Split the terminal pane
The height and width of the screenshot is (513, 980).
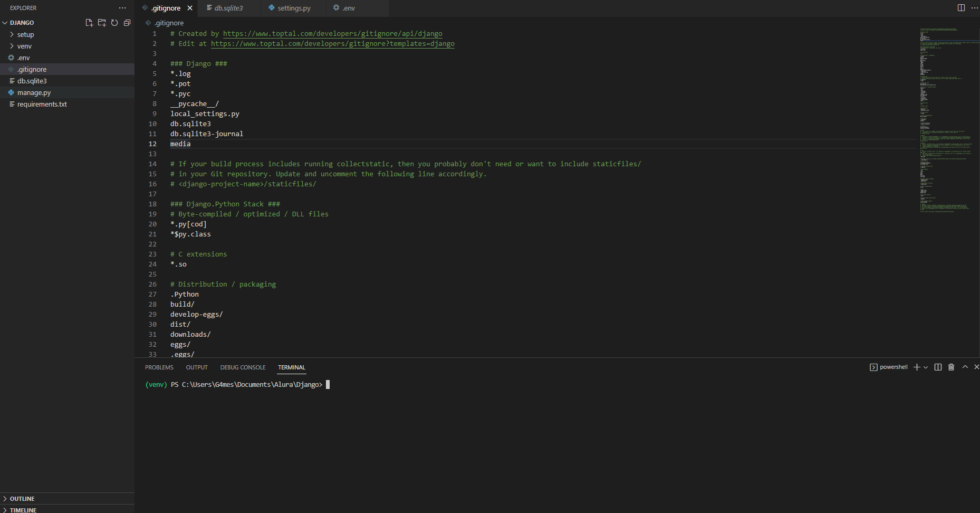coord(938,367)
